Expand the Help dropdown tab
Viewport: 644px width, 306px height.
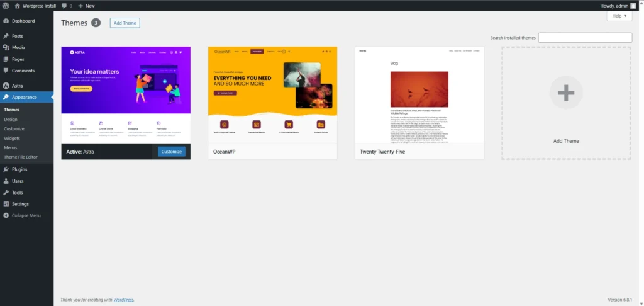tap(619, 16)
